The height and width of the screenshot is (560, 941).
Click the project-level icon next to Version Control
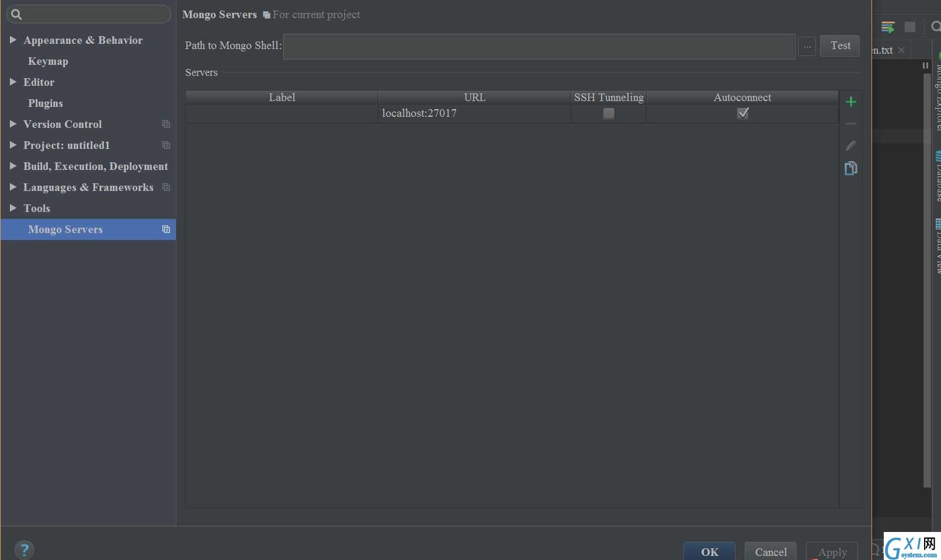click(166, 124)
